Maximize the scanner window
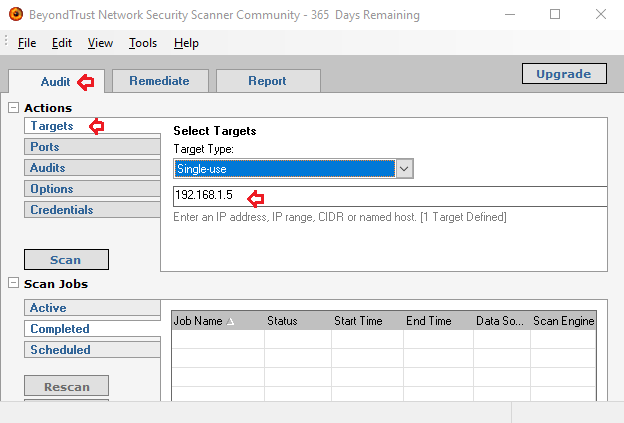The image size is (624, 423). (x=555, y=14)
